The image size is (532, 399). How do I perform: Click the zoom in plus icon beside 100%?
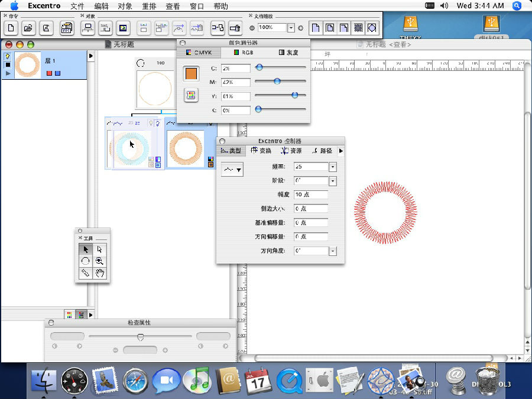pyautogui.click(x=300, y=28)
